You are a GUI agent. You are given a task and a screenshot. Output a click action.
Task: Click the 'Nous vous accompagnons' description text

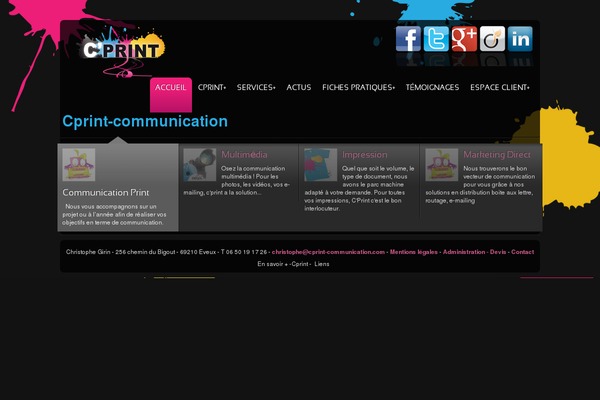114,214
